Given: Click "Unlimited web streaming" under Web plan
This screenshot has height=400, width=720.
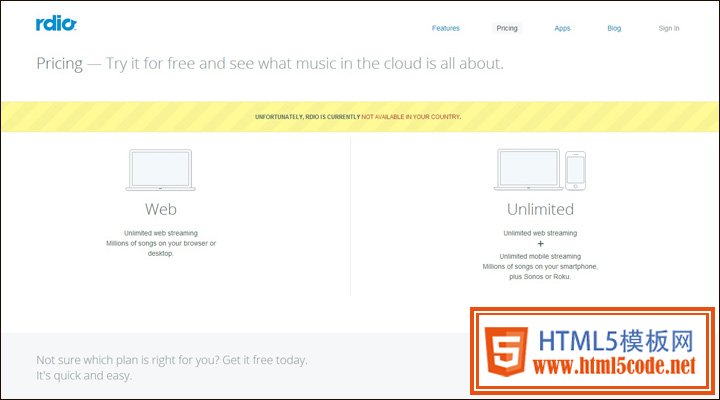Looking at the screenshot, I should pos(161,233).
